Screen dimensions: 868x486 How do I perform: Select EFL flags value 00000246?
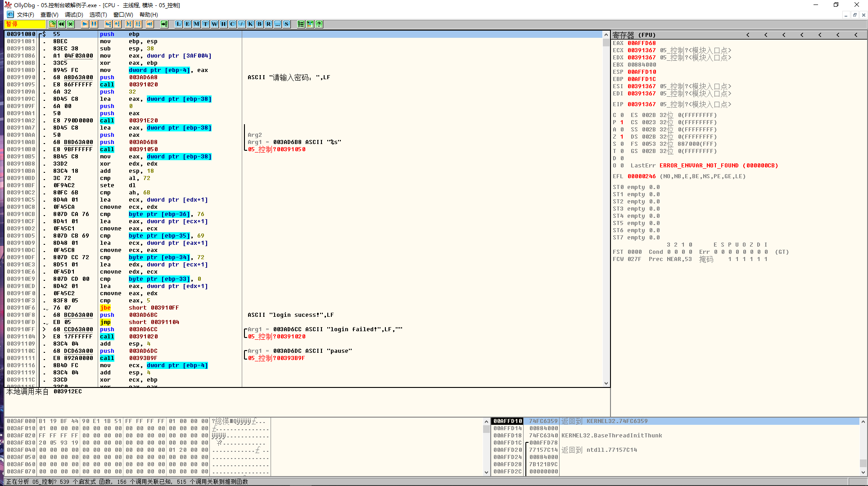(642, 176)
